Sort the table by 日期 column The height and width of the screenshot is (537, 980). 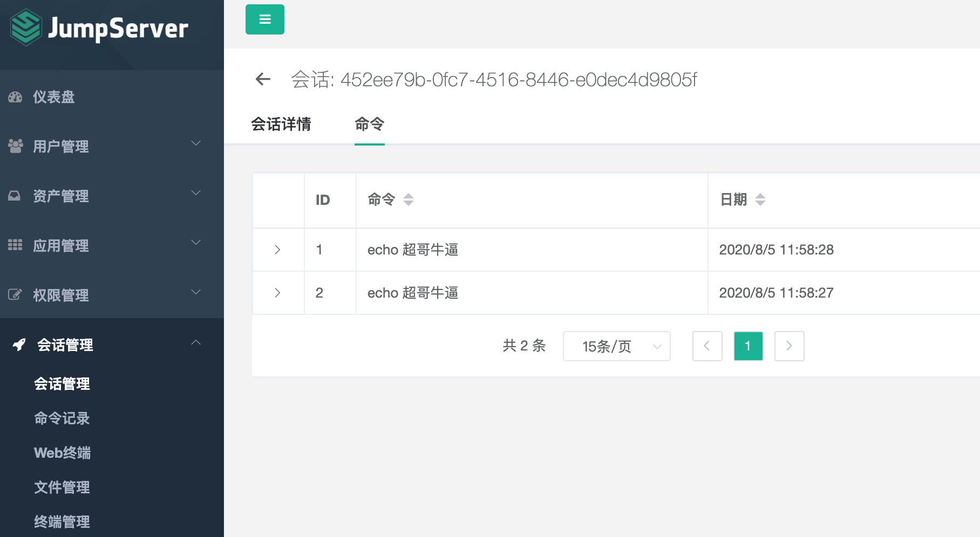pyautogui.click(x=760, y=199)
